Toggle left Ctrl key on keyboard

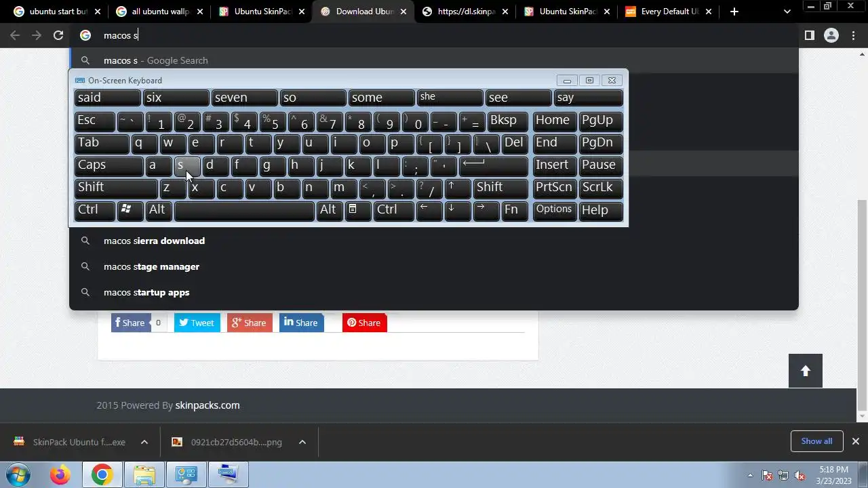(94, 210)
